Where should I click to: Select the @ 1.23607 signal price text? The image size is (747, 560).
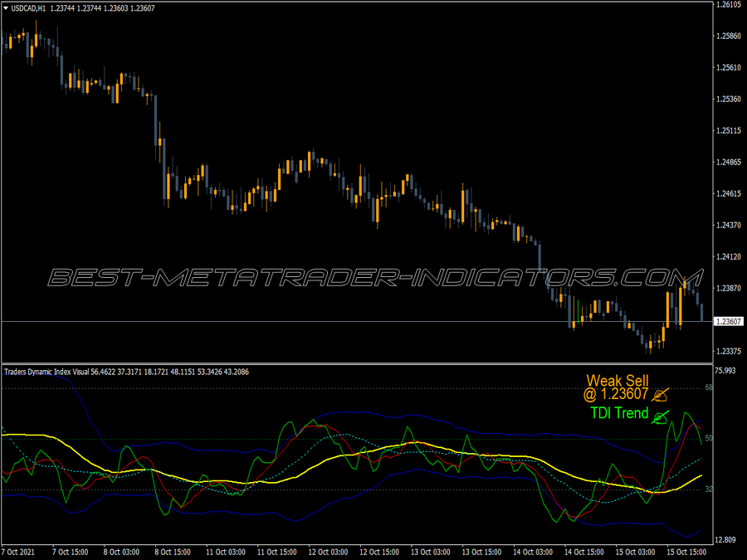coord(616,394)
